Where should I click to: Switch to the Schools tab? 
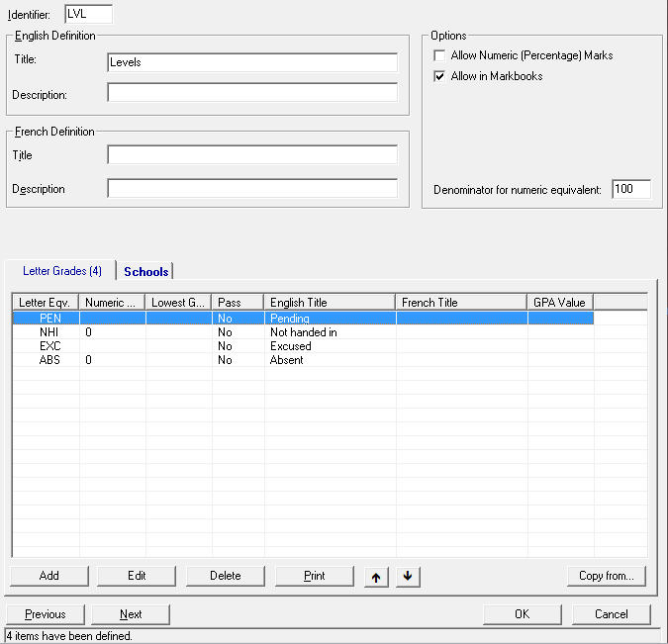145,271
